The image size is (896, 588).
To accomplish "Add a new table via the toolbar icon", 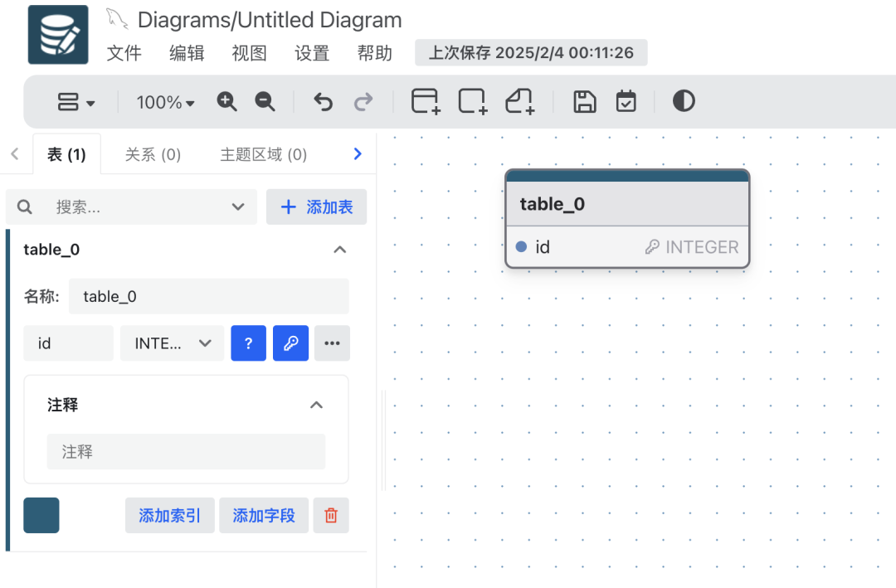I will [x=425, y=101].
